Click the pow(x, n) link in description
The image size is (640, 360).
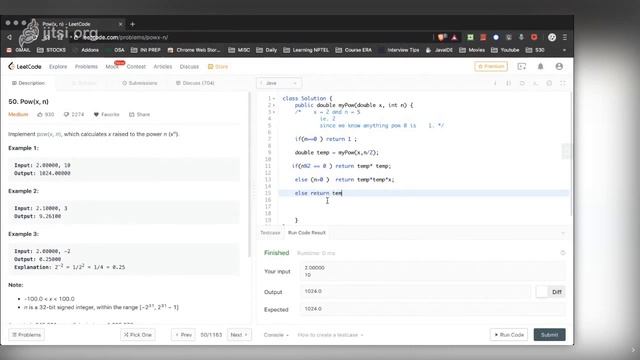(49, 134)
